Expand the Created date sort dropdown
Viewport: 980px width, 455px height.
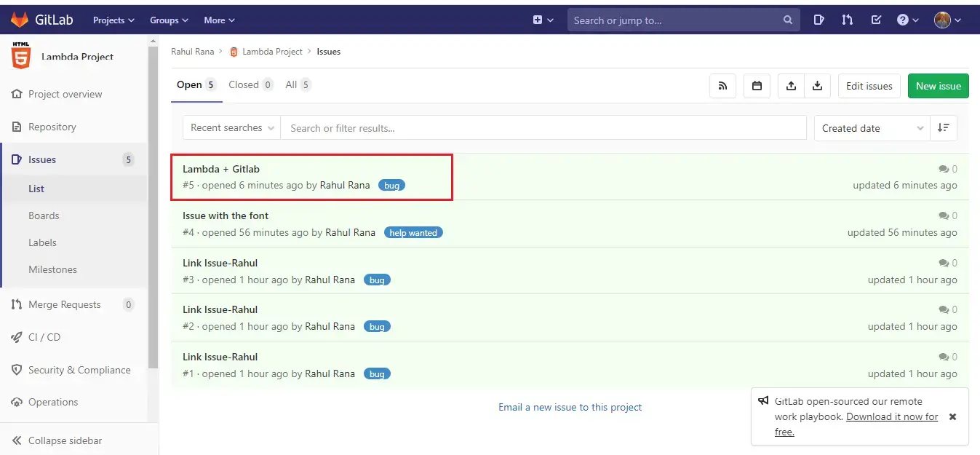click(872, 128)
